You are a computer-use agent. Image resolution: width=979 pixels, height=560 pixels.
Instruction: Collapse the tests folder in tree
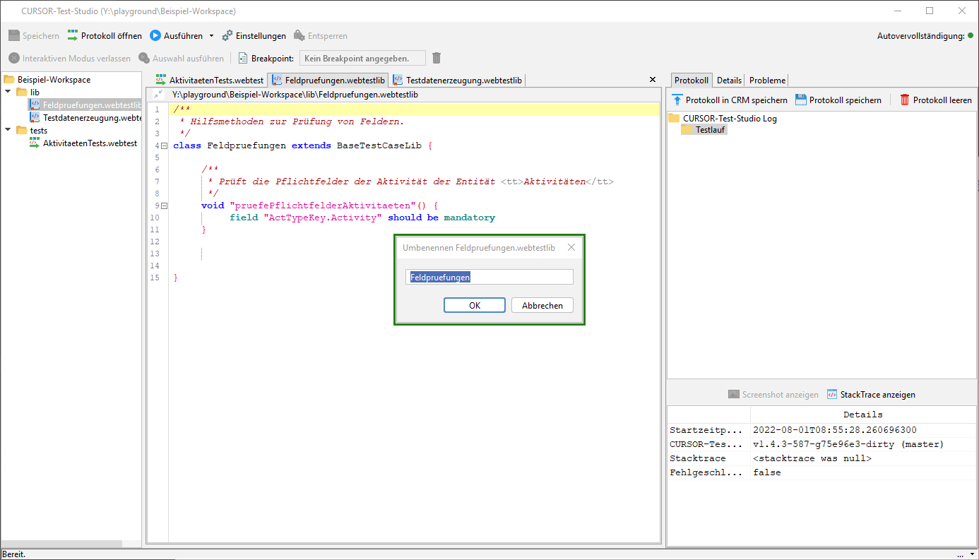click(x=8, y=131)
